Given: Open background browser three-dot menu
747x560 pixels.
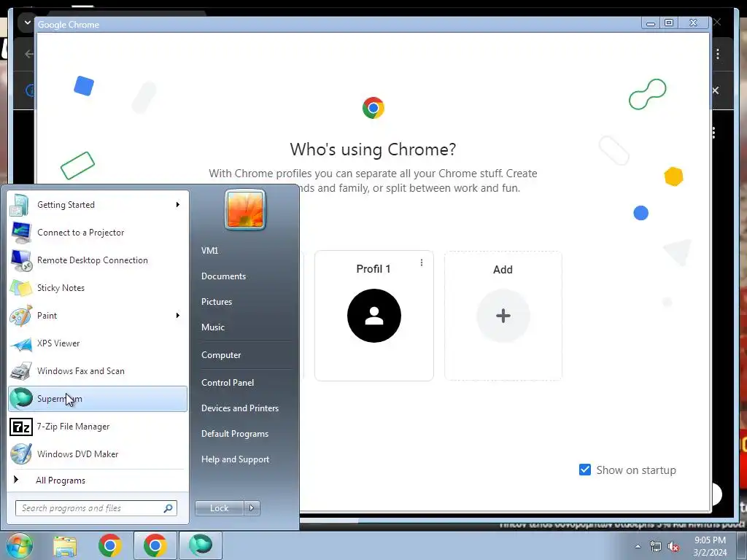Looking at the screenshot, I should [718, 54].
